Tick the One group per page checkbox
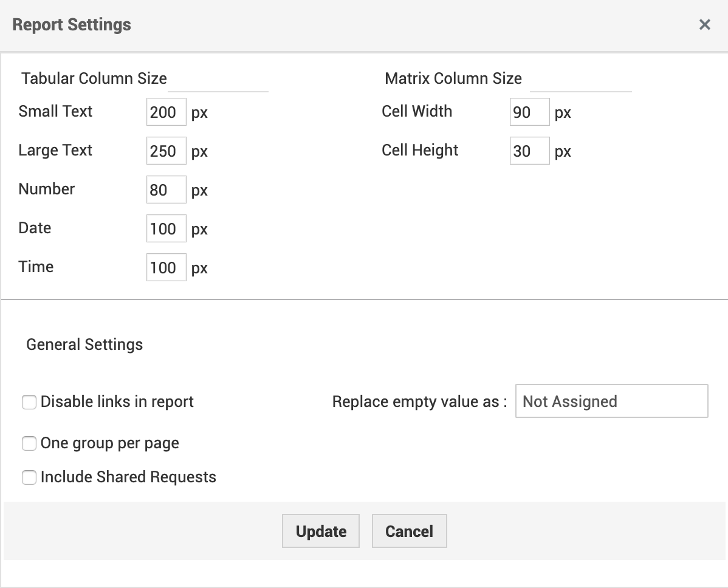 29,444
